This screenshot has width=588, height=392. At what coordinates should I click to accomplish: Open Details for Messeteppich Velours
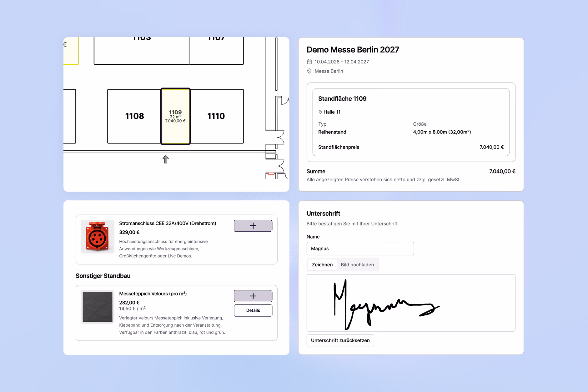(253, 310)
